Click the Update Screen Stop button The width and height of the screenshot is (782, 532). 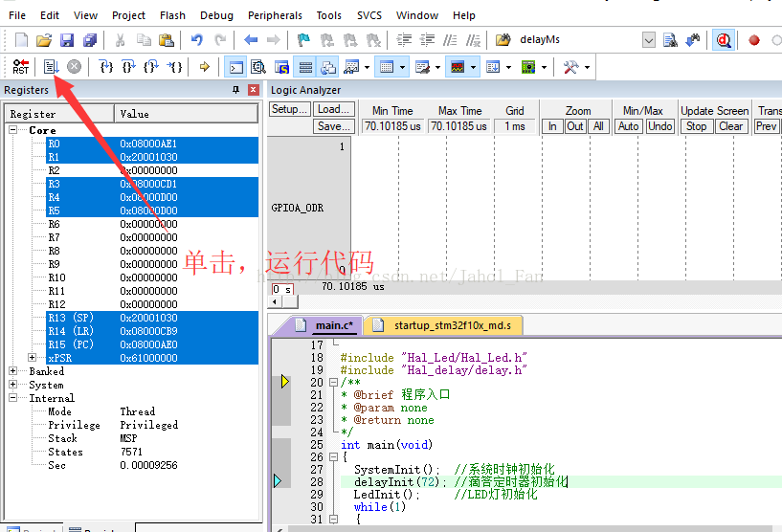(x=696, y=126)
